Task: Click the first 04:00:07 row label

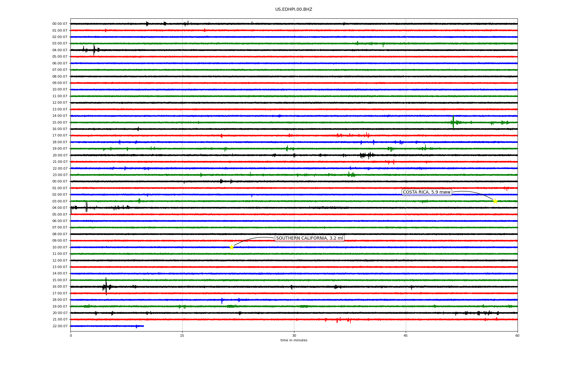Action: 60,50
